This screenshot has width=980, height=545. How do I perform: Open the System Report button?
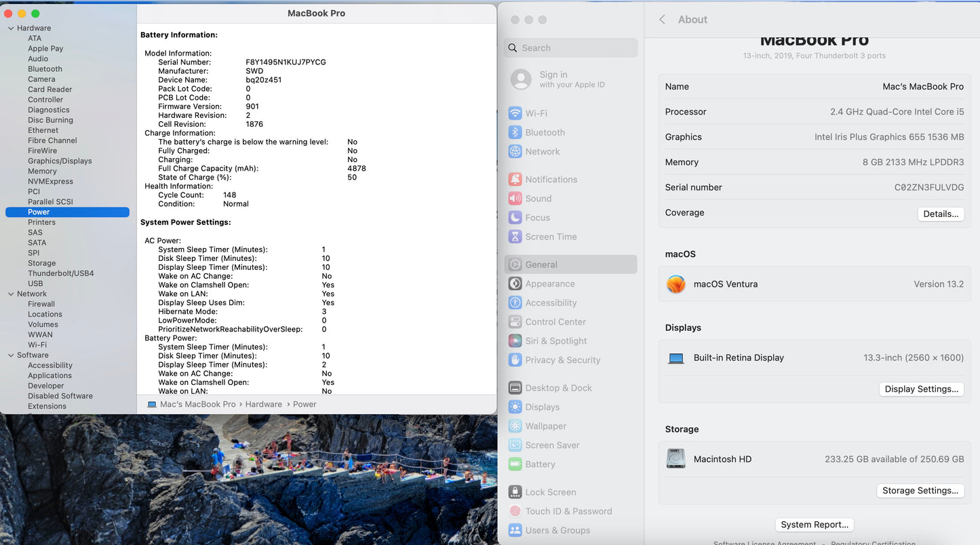tap(814, 525)
